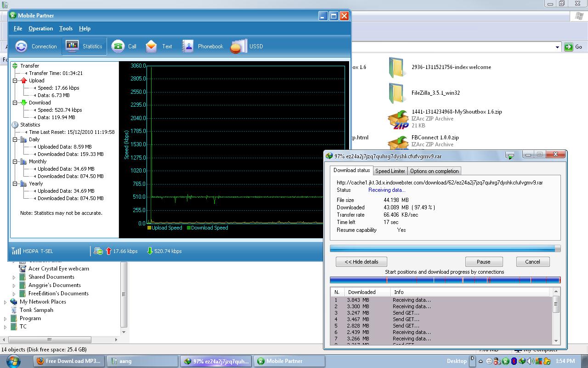
Task: Open the Text envelope icon
Action: 151,46
